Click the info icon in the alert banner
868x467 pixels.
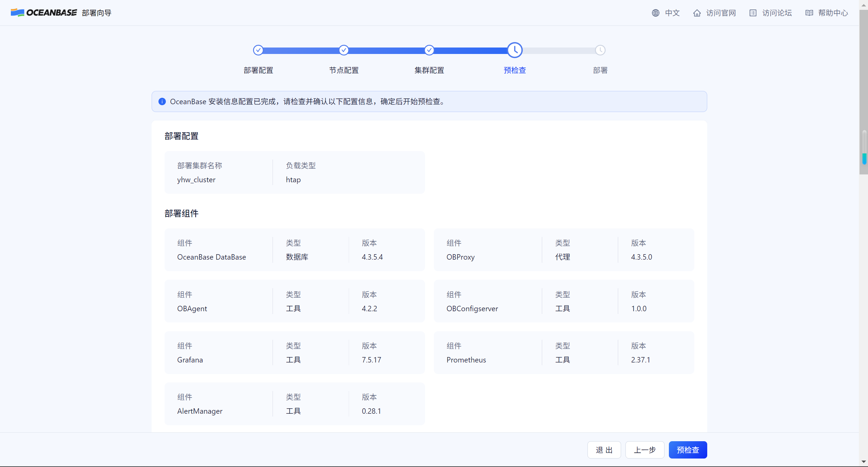(x=162, y=101)
